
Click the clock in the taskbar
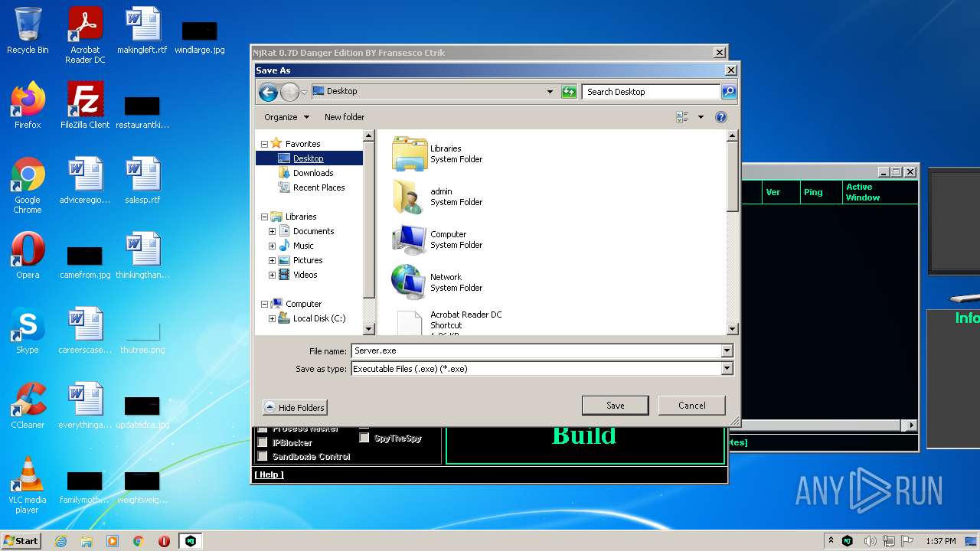(x=940, y=541)
